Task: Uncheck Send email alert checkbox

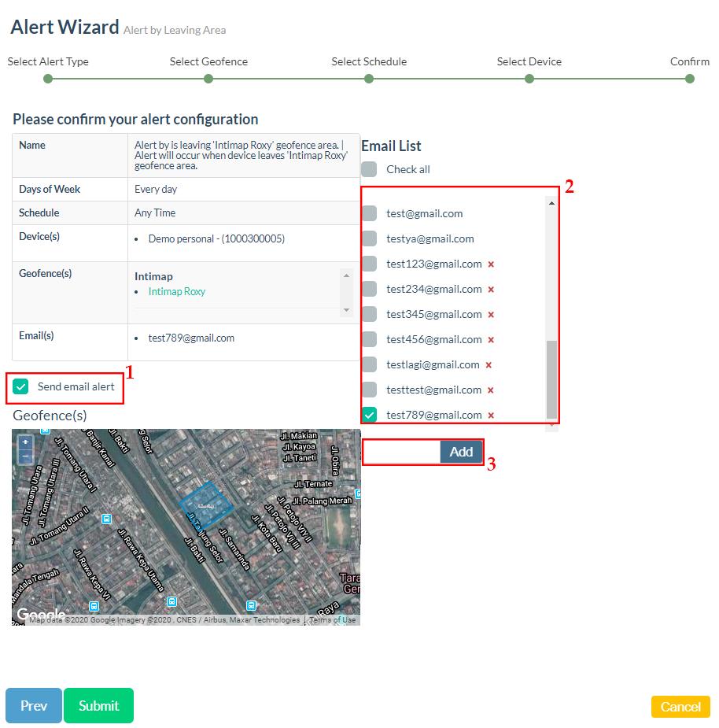Action: click(x=20, y=386)
